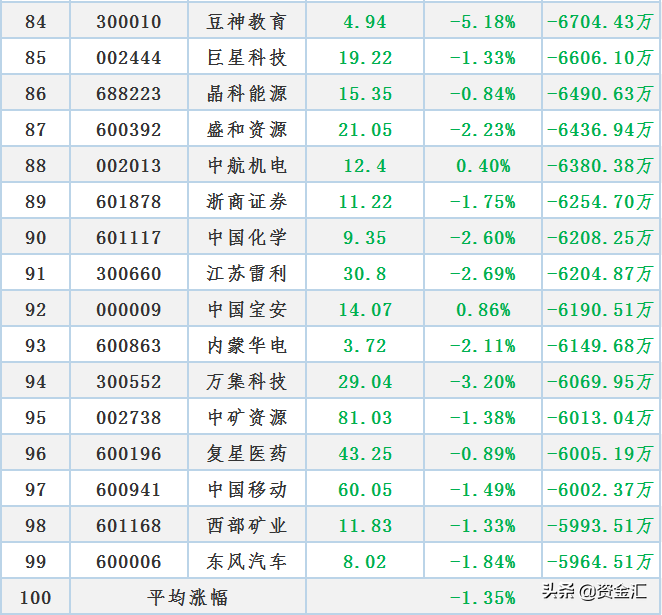Click the stock name 盛和资源
Image resolution: width=662 pixels, height=615 pixels.
pos(247,130)
